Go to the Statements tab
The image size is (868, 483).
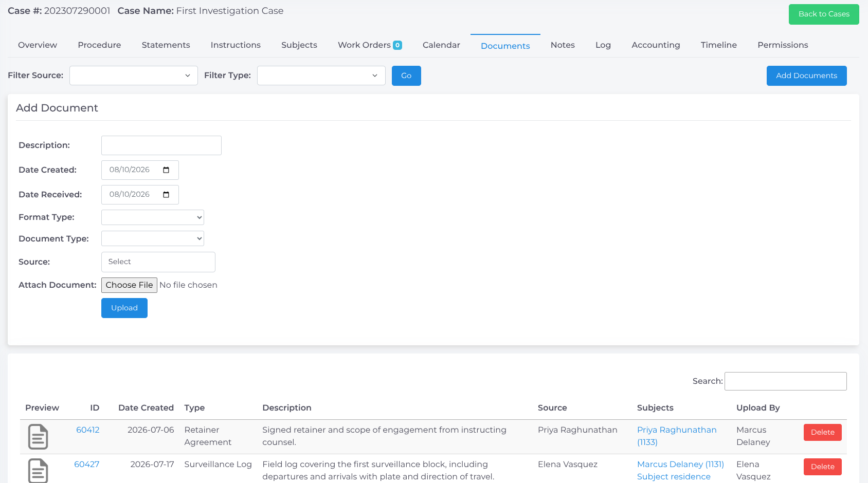point(166,45)
